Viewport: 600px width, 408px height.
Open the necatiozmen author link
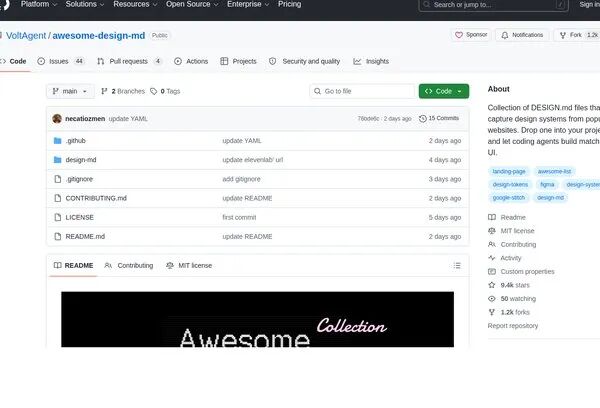tap(85, 119)
